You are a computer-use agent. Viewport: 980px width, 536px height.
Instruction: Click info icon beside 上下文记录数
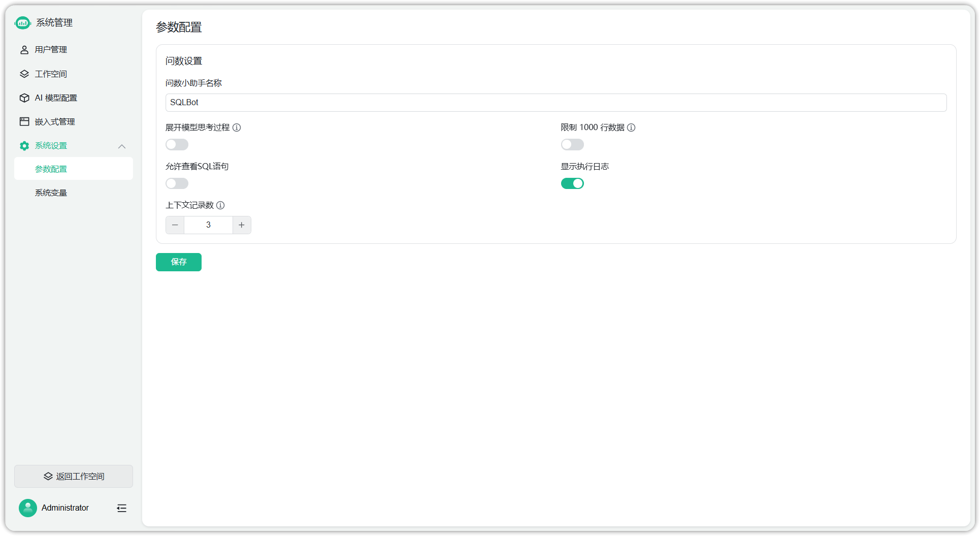[x=220, y=205]
